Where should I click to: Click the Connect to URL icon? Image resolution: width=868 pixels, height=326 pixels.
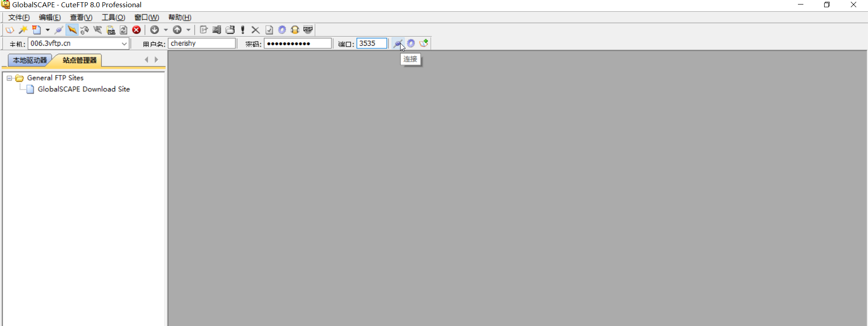coord(111,30)
